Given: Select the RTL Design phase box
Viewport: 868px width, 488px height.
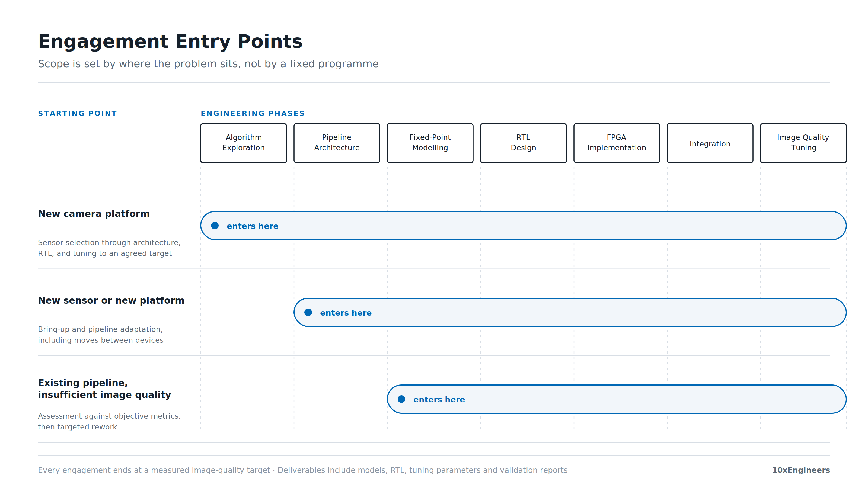Looking at the screenshot, I should point(523,143).
